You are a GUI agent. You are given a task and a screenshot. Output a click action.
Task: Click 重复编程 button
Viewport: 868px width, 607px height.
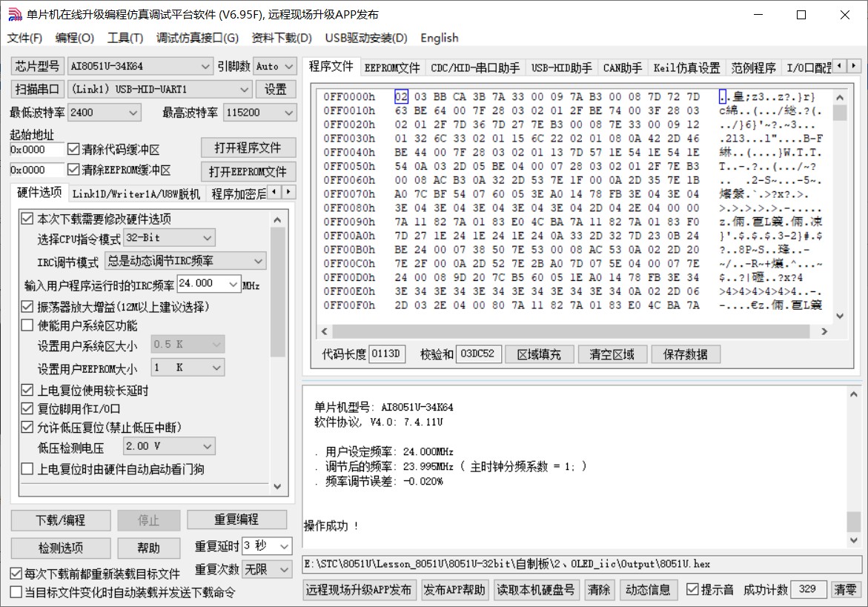236,520
